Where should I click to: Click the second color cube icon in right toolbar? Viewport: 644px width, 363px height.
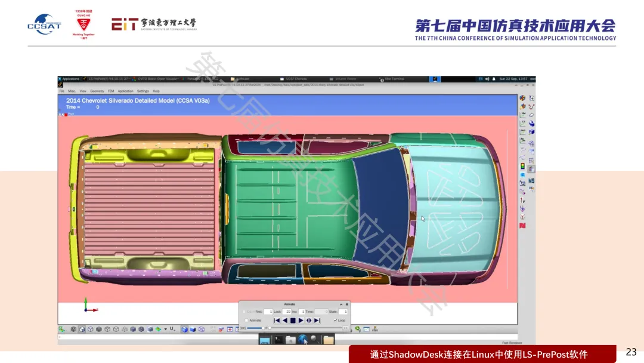pyautogui.click(x=523, y=106)
